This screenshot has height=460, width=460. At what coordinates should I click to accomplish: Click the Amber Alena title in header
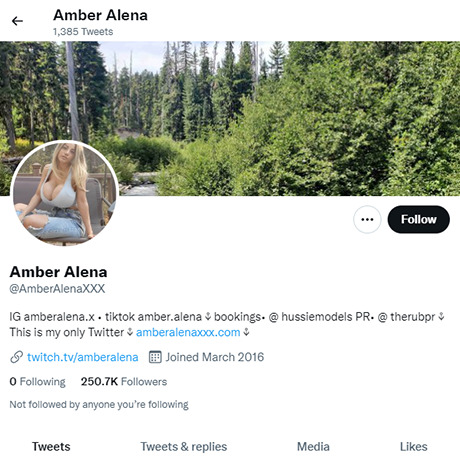pyautogui.click(x=100, y=15)
